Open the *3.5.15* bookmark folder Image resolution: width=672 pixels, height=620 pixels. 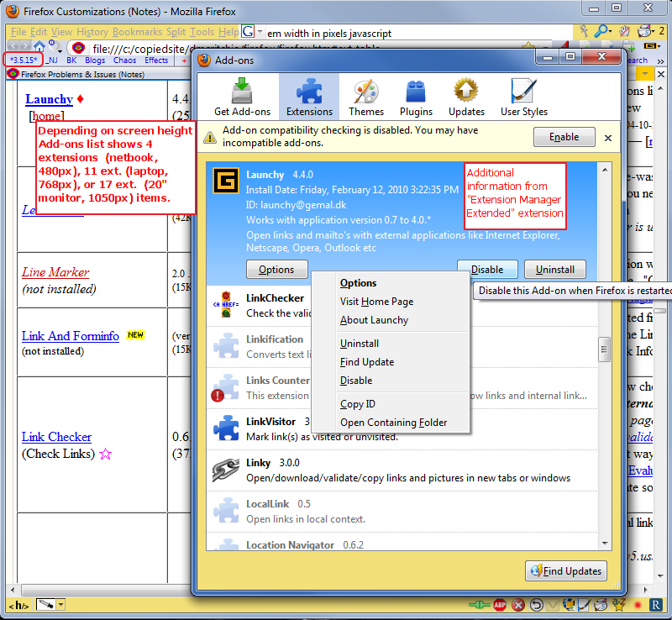point(24,60)
